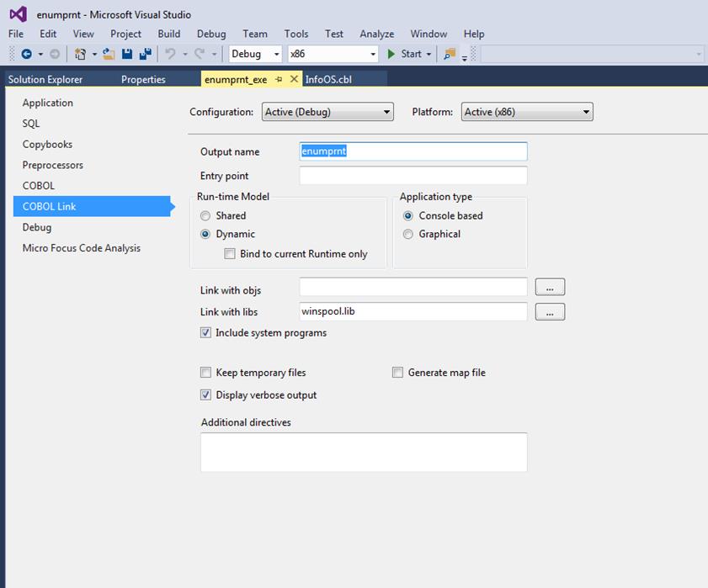Viewport: 708px width, 588px height.
Task: Pin the enumprnt_exe tab
Action: pos(279,79)
